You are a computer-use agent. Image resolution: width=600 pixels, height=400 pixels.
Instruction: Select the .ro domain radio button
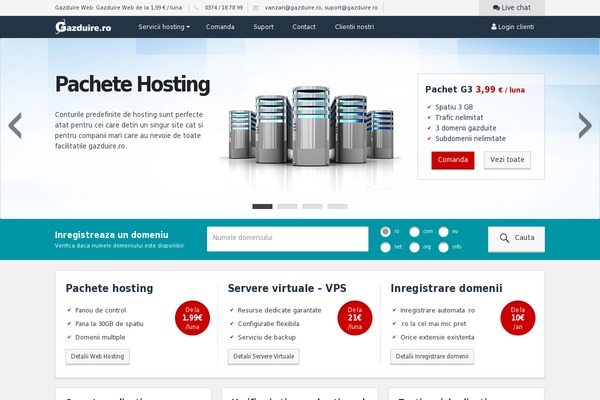click(x=385, y=232)
